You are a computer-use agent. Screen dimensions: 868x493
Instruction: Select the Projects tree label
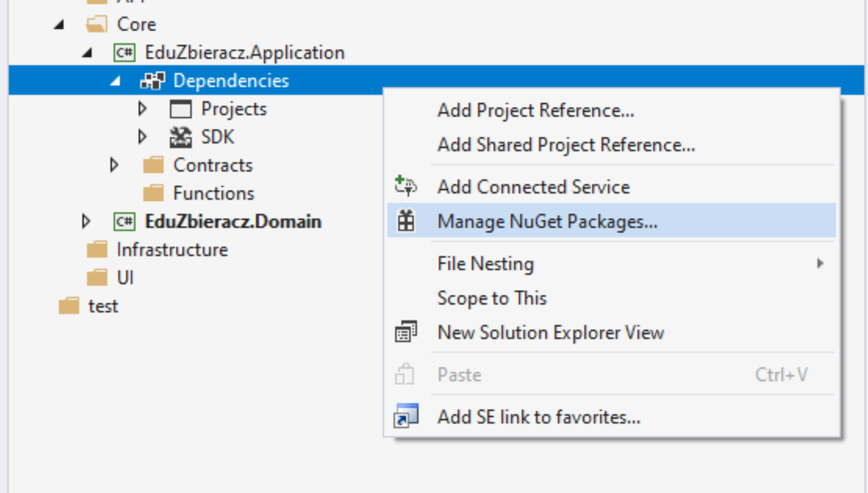coord(234,109)
